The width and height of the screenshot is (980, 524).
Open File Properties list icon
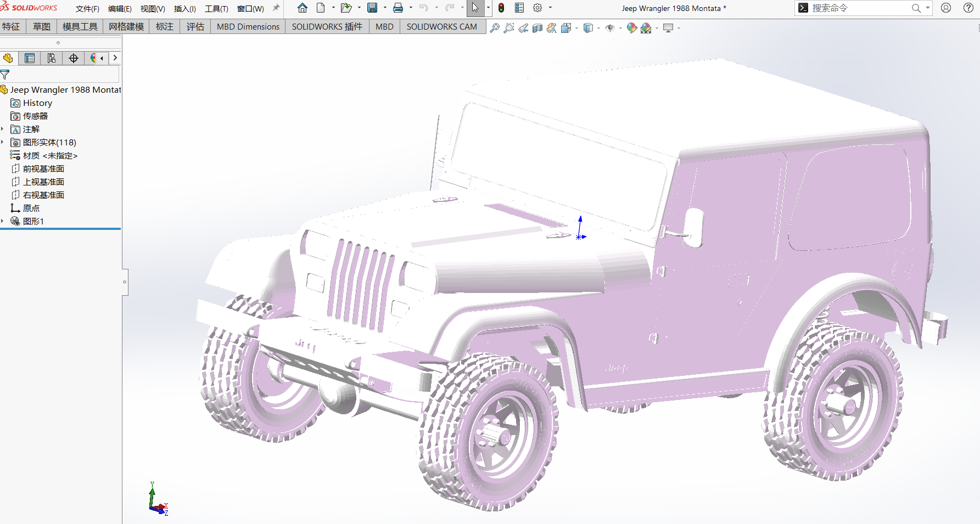(x=519, y=8)
